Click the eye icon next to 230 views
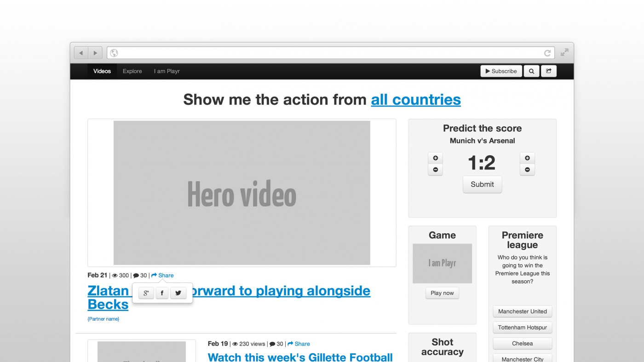 click(x=235, y=344)
